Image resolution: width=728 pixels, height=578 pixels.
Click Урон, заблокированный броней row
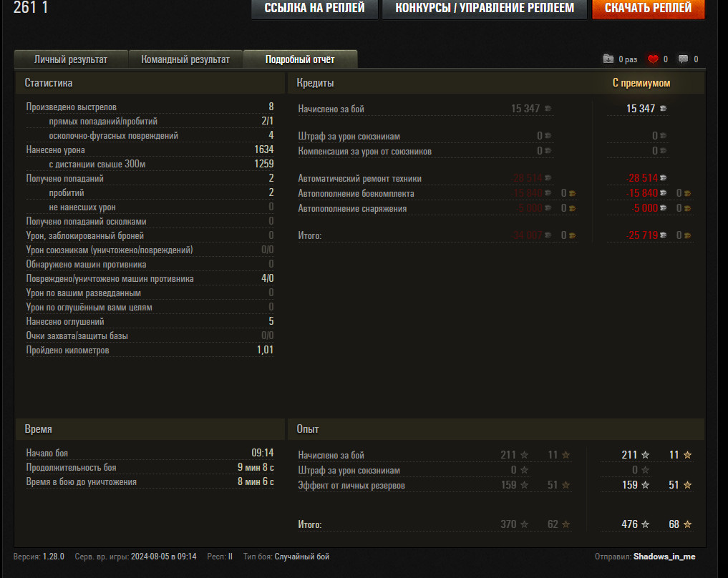150,235
